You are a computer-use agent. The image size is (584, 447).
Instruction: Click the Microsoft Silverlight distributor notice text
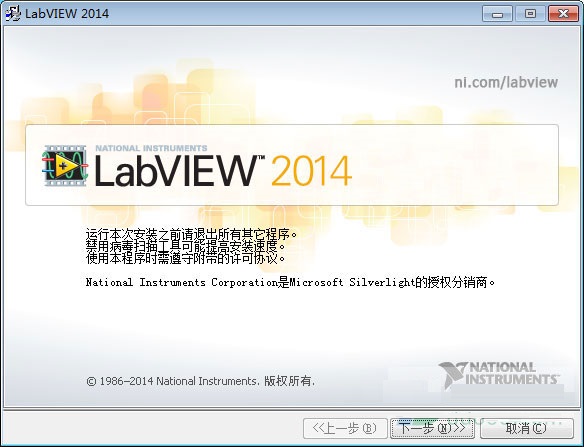(x=290, y=282)
